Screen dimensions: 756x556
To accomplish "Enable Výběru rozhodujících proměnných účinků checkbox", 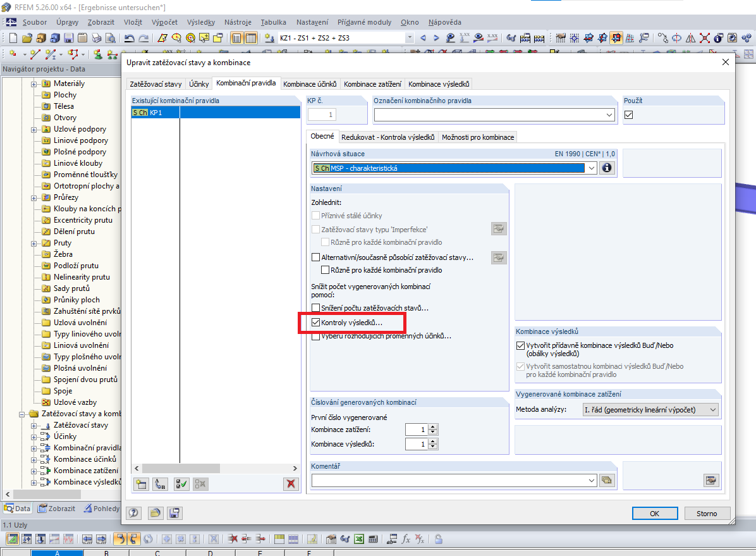I will point(316,337).
